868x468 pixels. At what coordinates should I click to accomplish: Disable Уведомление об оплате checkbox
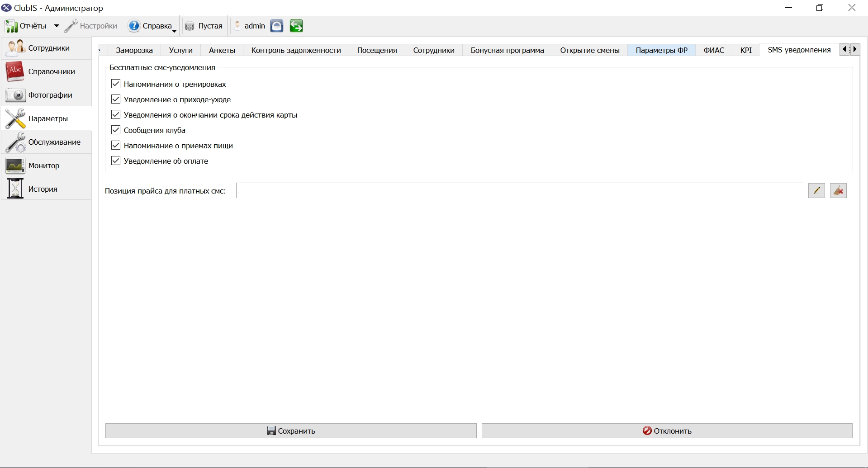click(x=116, y=161)
